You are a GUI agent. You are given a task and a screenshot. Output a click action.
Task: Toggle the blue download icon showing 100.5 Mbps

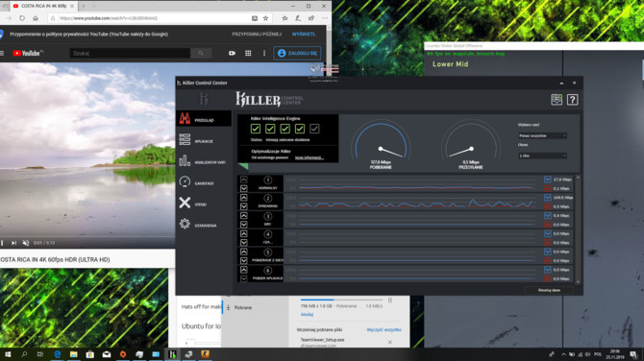point(548,198)
